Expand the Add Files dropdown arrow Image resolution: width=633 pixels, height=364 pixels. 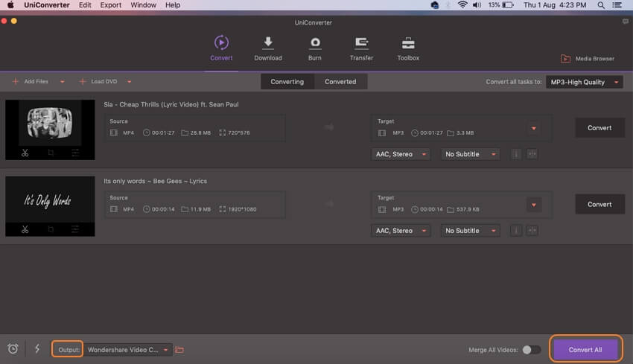pos(62,82)
